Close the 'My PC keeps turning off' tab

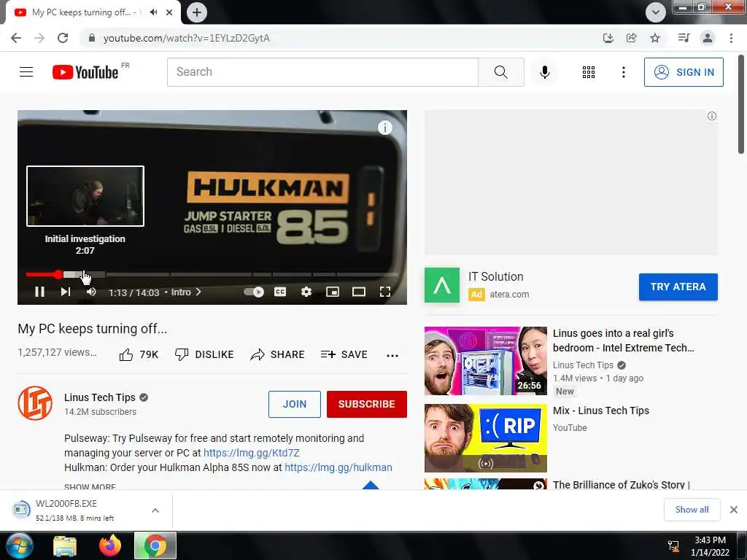(169, 12)
